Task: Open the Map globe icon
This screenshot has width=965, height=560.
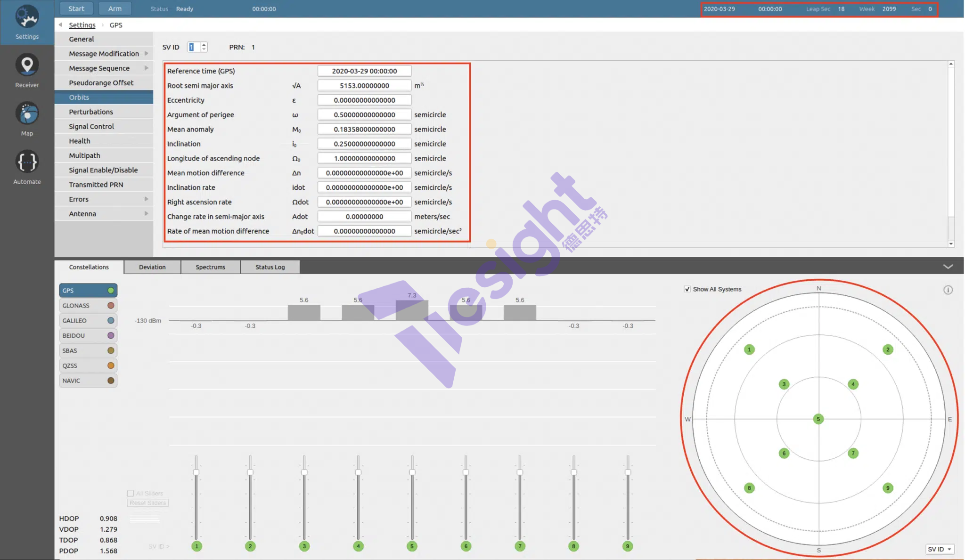Action: tap(27, 114)
